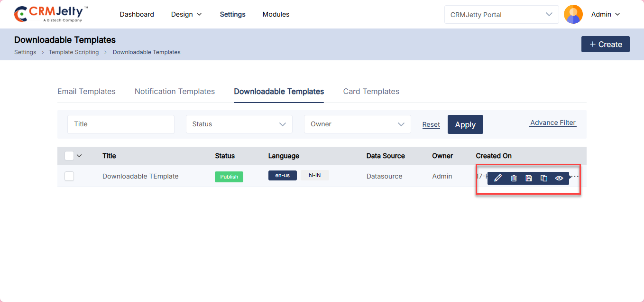Click the trash delete icon for the template
The image size is (644, 302).
514,178
